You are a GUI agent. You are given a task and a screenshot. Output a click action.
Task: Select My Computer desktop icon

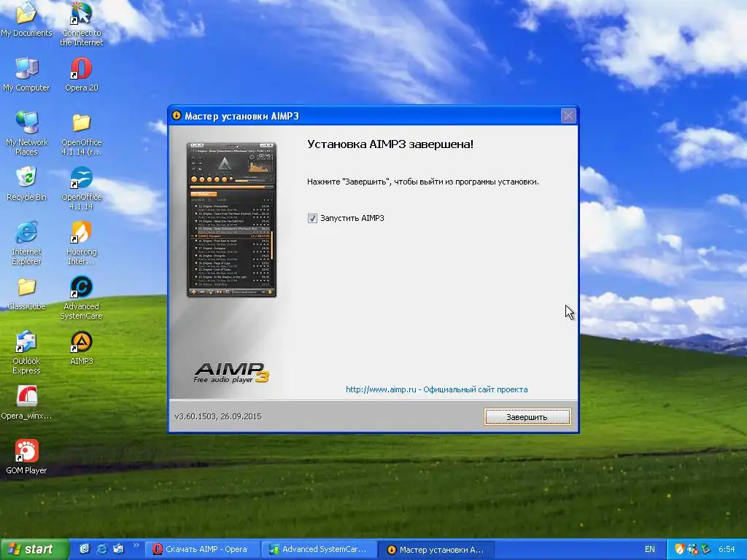coord(26,74)
